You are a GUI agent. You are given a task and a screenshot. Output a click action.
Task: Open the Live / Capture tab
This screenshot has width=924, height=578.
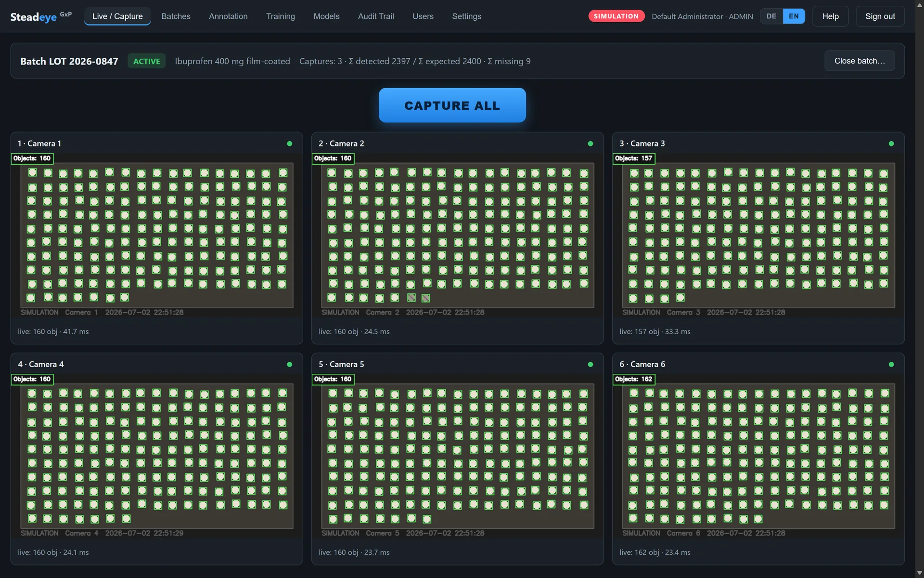[117, 16]
